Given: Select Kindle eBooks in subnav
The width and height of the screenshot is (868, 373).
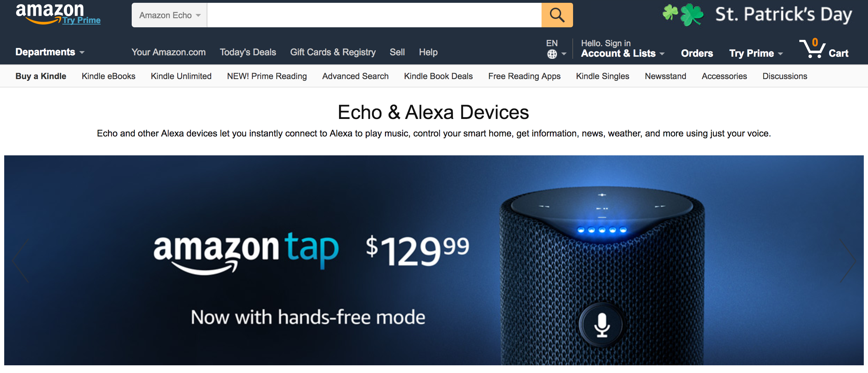Looking at the screenshot, I should point(109,76).
